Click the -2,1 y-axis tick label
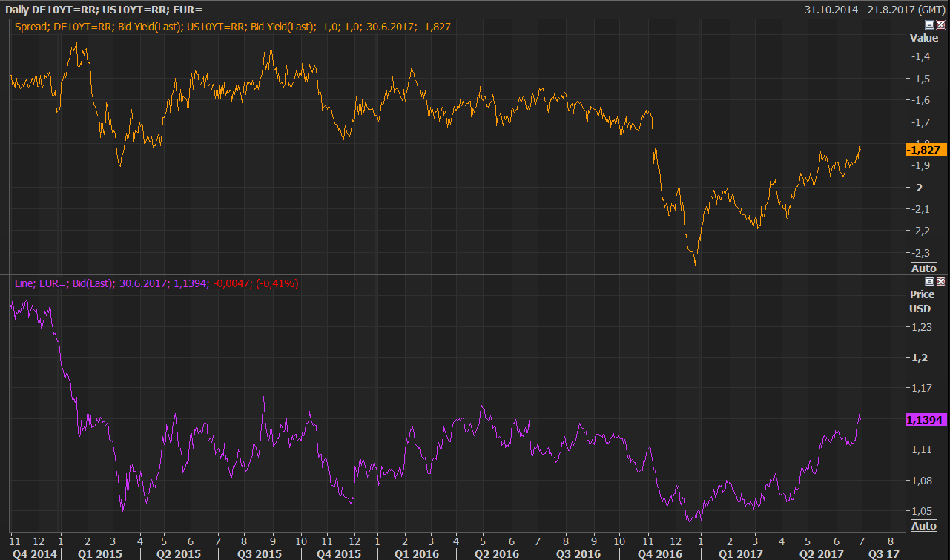Image resolution: width=950 pixels, height=560 pixels. pos(922,209)
